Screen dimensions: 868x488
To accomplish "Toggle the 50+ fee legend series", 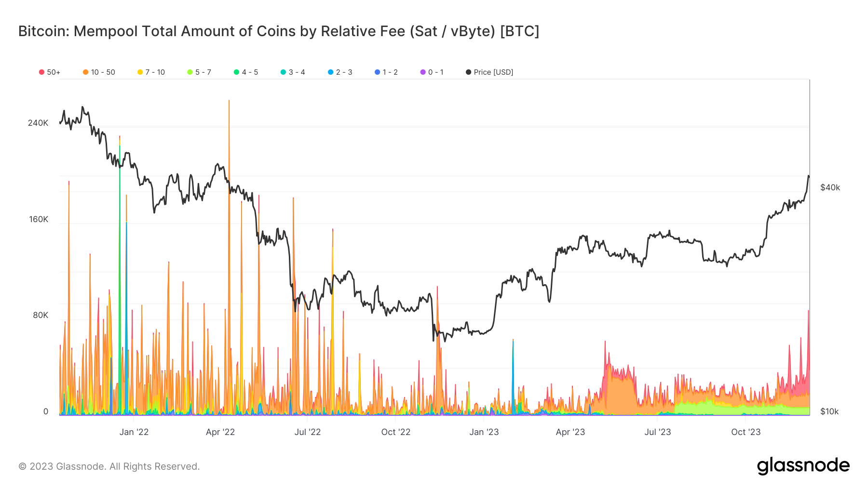I will (x=50, y=72).
